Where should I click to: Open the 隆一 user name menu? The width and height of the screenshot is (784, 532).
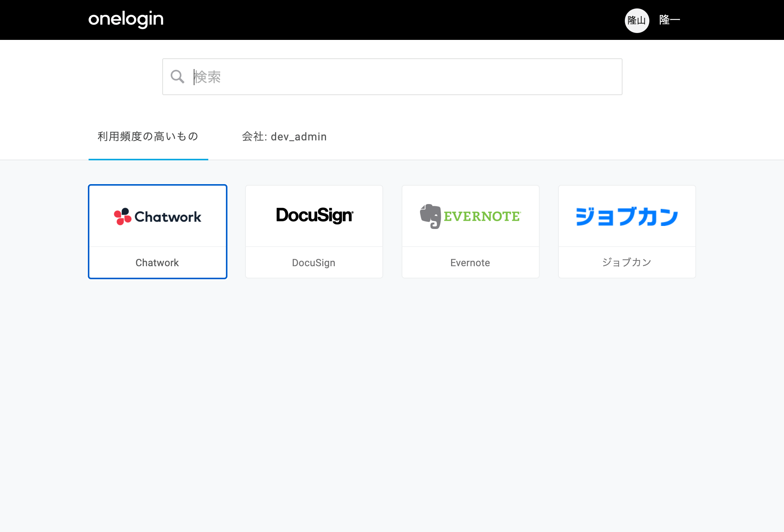coord(669,20)
